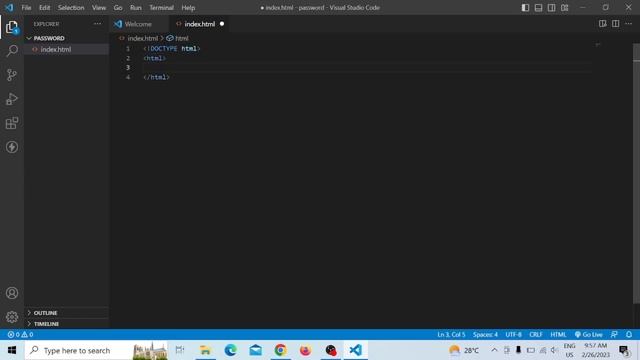Open the Run menu

(136, 8)
